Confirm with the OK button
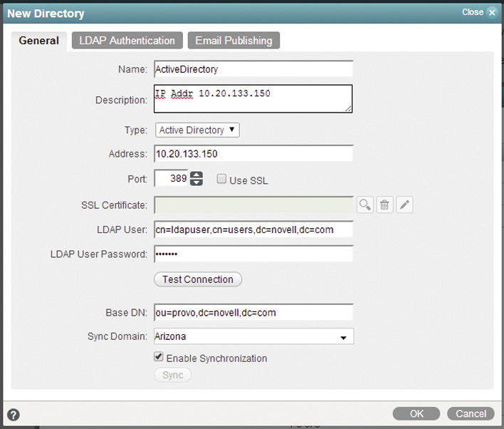This screenshot has height=429, width=504. pos(416,413)
